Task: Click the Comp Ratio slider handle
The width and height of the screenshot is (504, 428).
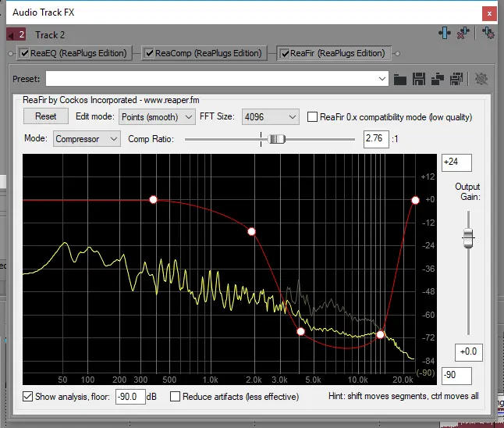Action: click(277, 139)
